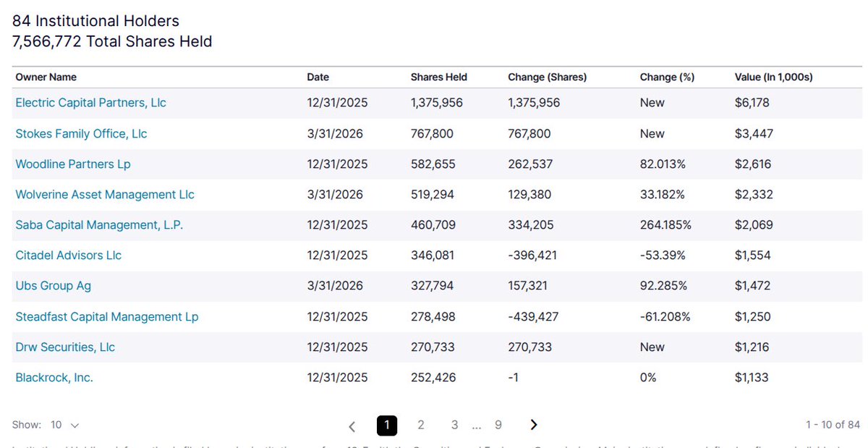
Task: Select Blackrock's -1 change shares cell
Action: tap(514, 378)
